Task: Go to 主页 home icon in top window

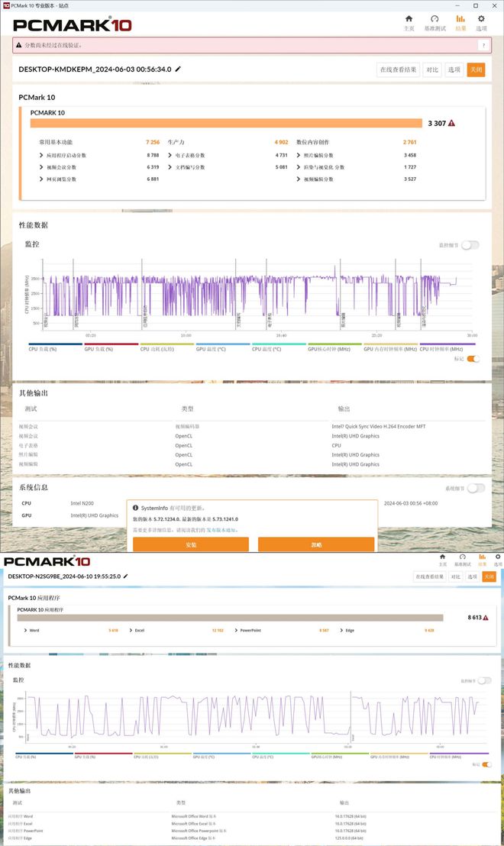Action: (x=409, y=19)
